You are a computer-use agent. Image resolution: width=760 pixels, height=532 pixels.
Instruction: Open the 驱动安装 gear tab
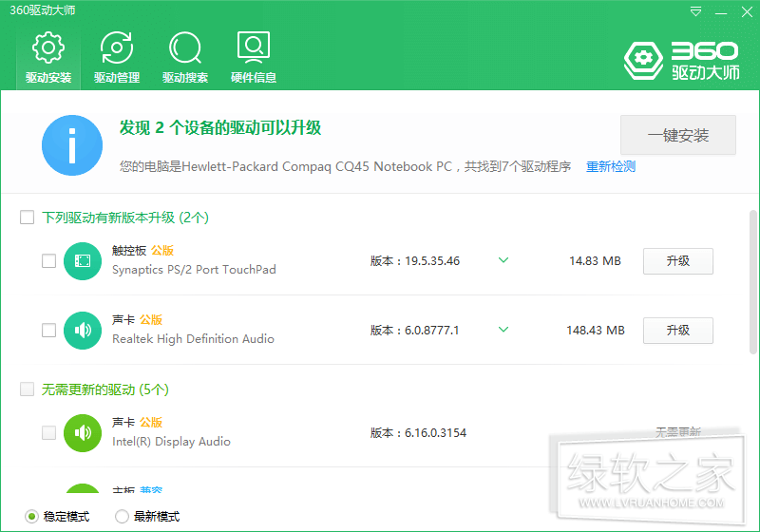click(47, 57)
